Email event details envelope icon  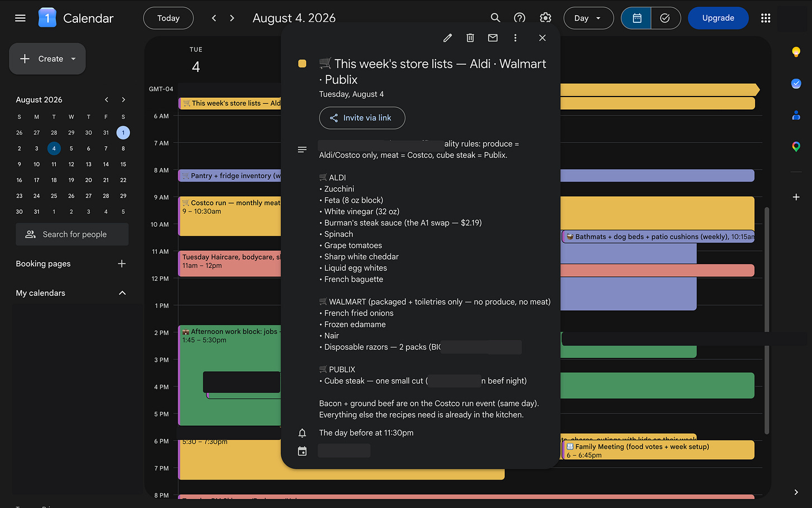point(492,38)
